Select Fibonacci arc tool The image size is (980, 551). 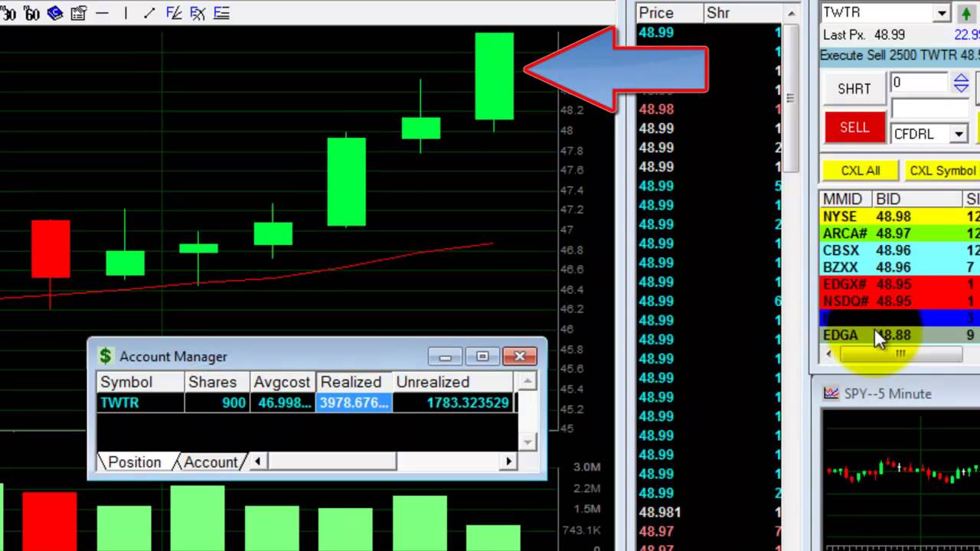198,13
